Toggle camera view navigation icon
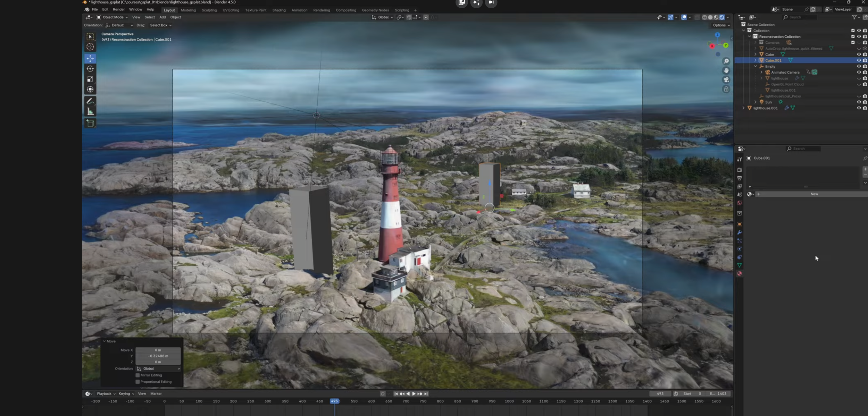This screenshot has height=416, width=868. pyautogui.click(x=726, y=80)
